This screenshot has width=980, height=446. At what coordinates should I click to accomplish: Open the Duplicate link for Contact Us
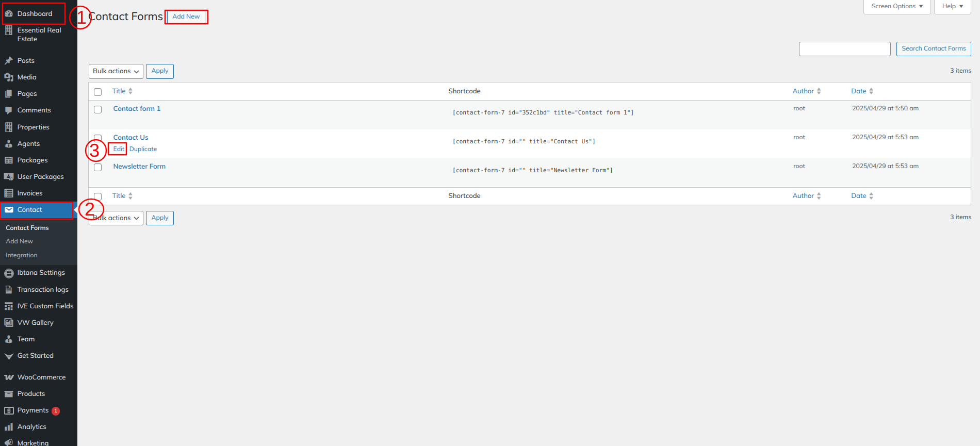143,149
